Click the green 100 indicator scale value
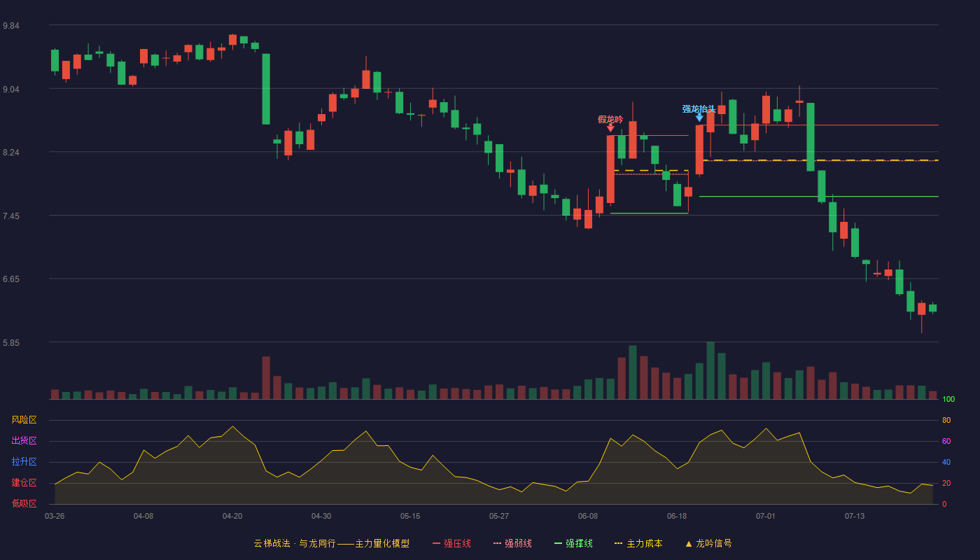Image resolution: width=980 pixels, height=560 pixels. (948, 400)
